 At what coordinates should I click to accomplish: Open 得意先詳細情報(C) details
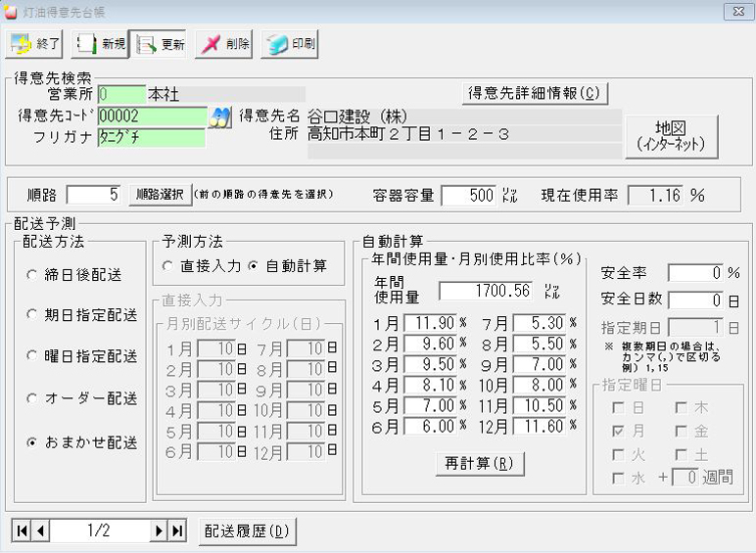[535, 93]
